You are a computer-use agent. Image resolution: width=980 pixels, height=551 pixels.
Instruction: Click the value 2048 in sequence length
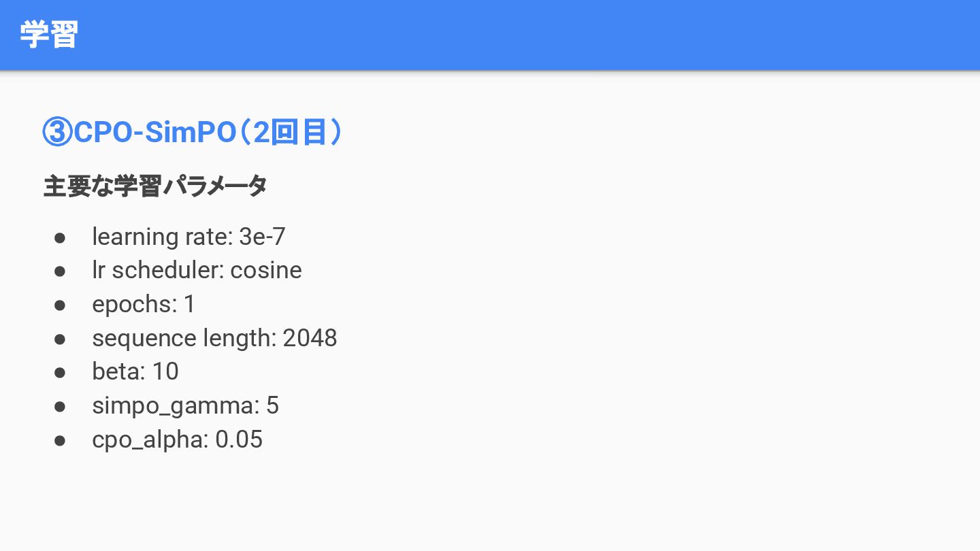click(310, 338)
